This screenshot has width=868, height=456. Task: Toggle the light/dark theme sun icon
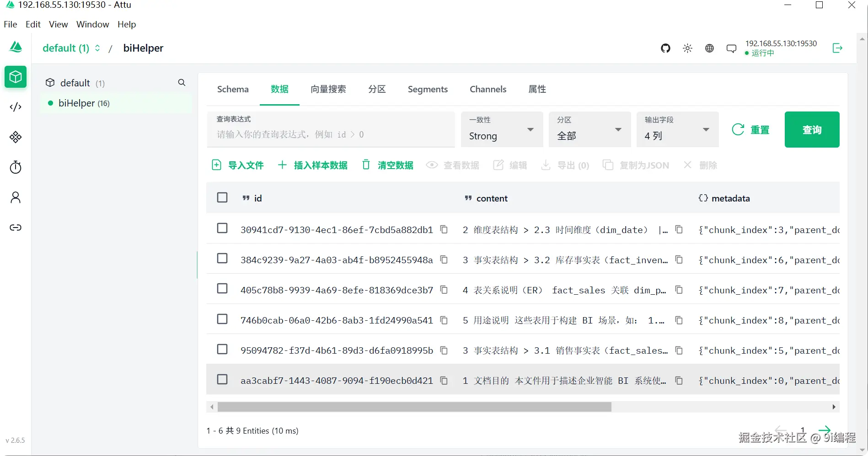point(687,48)
